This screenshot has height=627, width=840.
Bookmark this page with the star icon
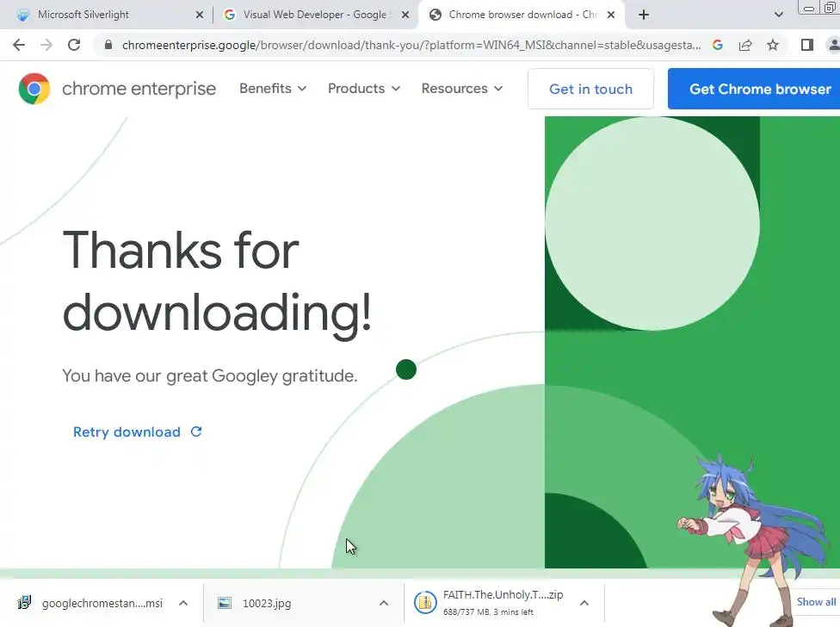pos(773,45)
